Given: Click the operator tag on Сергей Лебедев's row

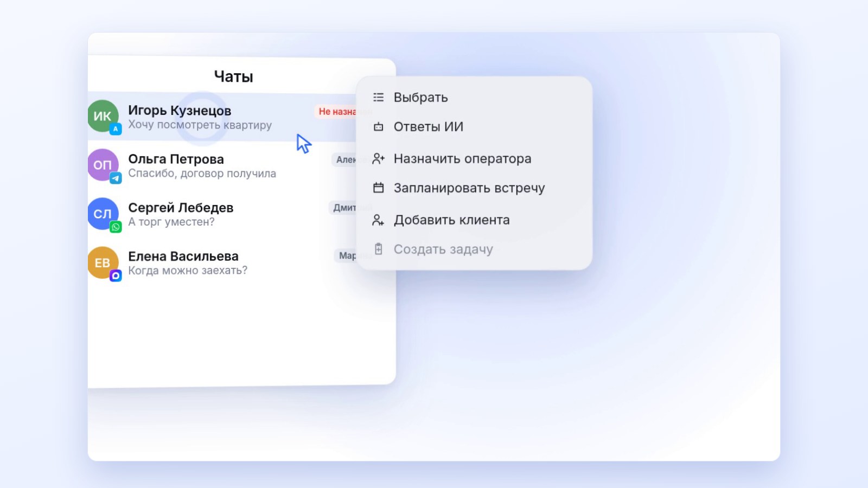Looking at the screenshot, I should pos(343,208).
